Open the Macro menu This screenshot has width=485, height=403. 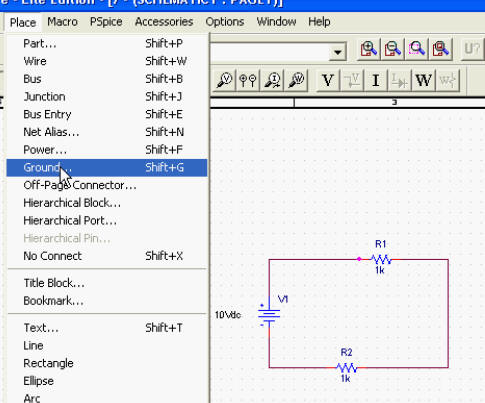click(62, 22)
